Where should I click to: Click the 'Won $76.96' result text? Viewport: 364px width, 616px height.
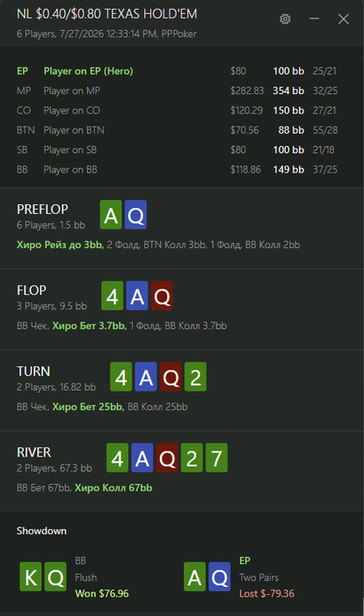pyautogui.click(x=102, y=594)
